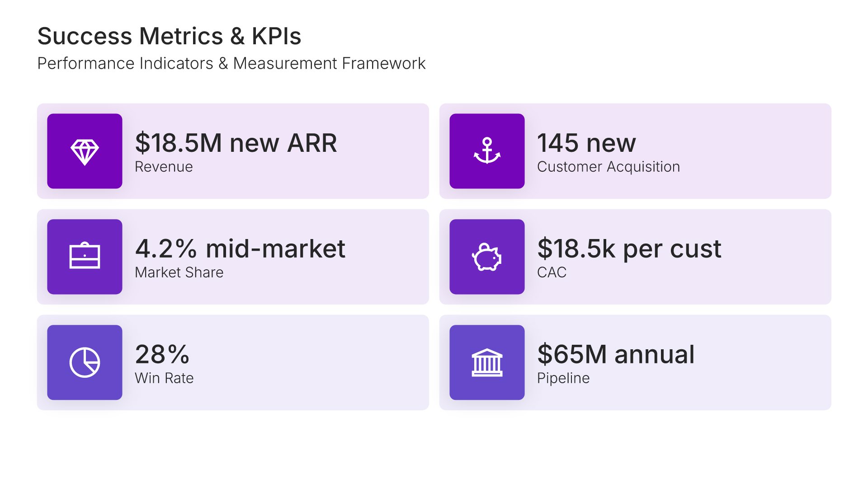Select the Market Share label
The width and height of the screenshot is (868, 488).
click(x=179, y=272)
